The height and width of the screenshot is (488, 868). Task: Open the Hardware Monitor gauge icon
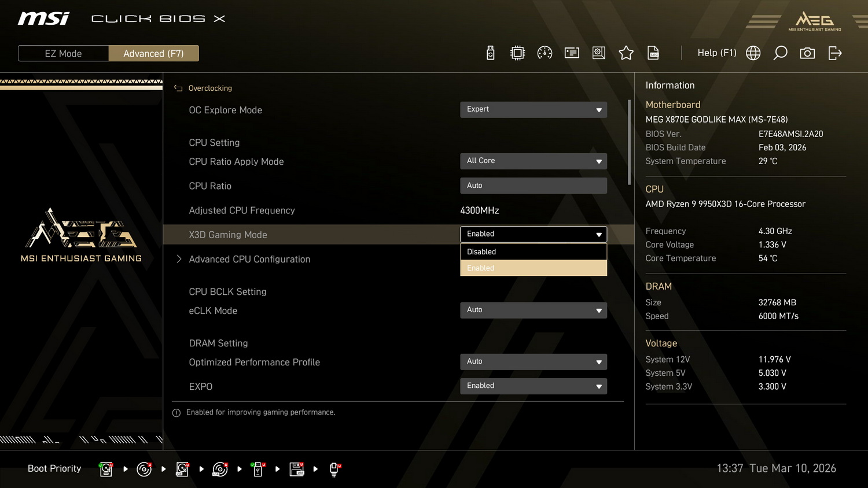click(x=545, y=53)
